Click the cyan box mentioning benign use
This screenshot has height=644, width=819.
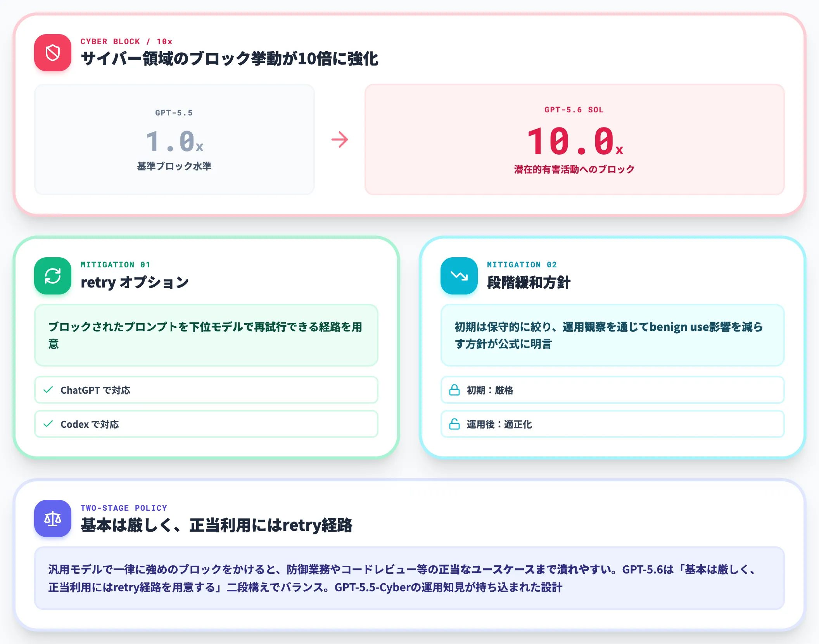click(x=613, y=335)
